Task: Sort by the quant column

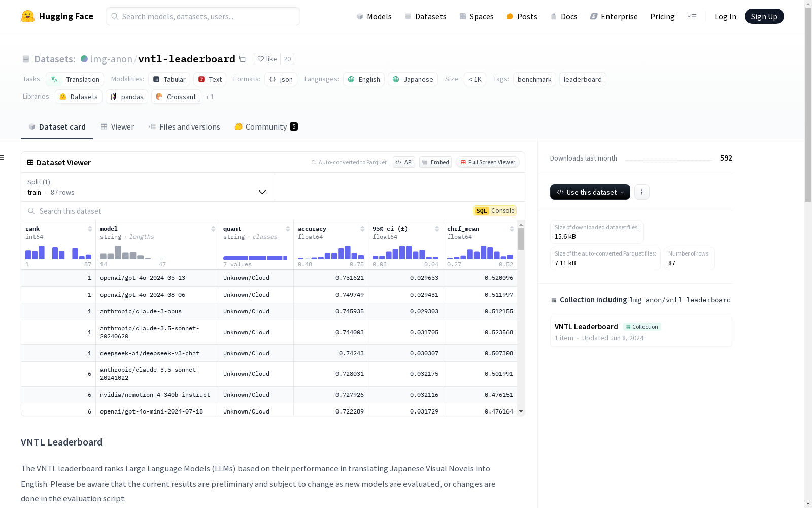Action: coord(288,229)
